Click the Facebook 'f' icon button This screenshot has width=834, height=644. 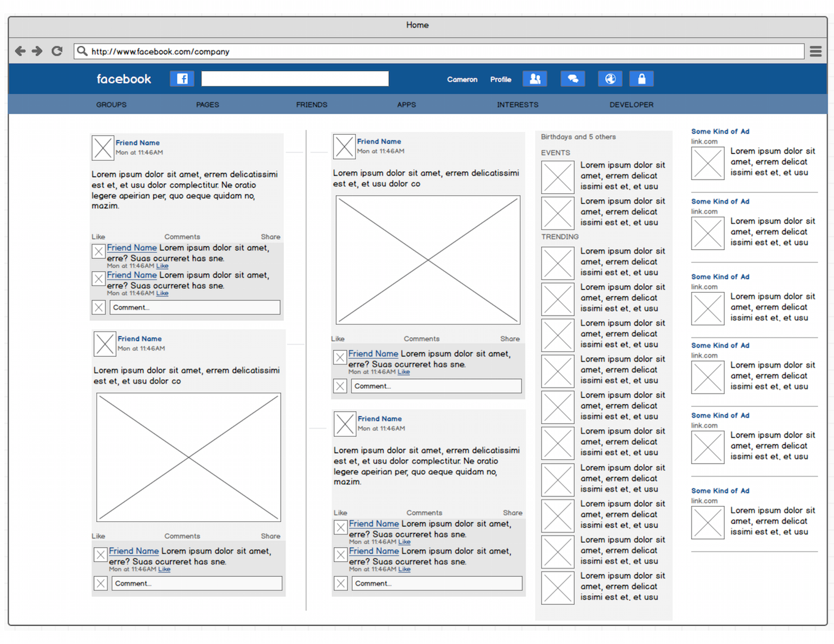pos(182,79)
